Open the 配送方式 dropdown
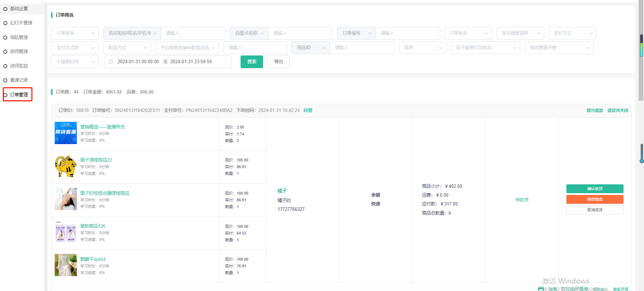Viewport: 644px width, 291px height. coord(127,48)
